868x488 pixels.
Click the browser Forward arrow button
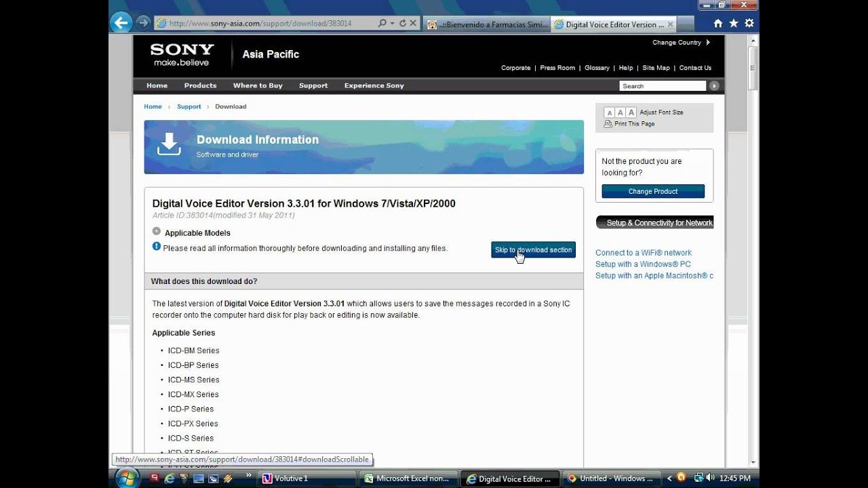pyautogui.click(x=142, y=23)
